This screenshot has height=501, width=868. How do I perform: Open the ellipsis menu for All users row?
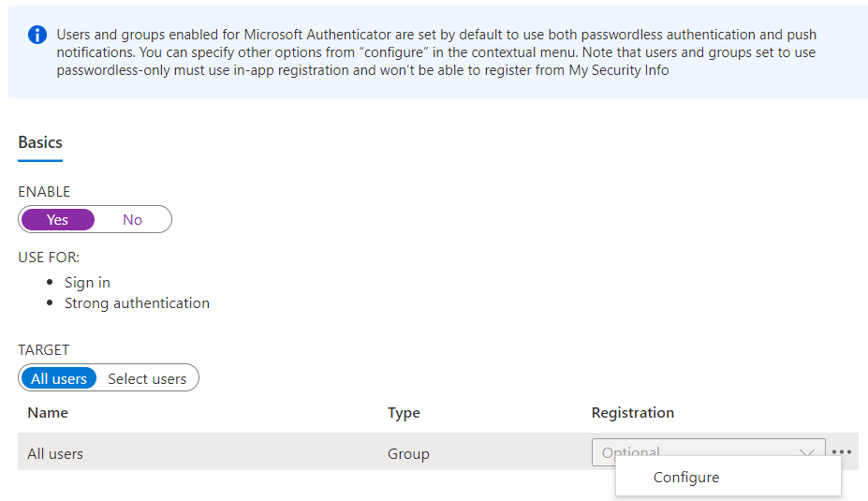pyautogui.click(x=841, y=451)
